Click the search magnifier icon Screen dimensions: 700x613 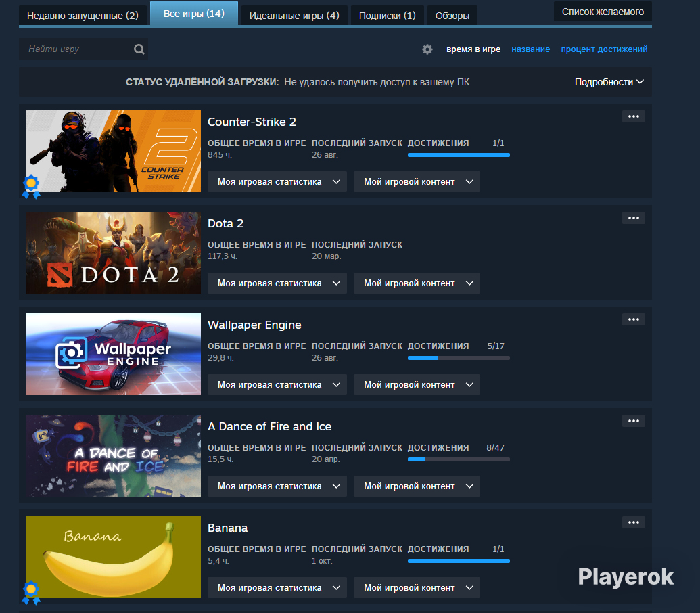pos(139,49)
